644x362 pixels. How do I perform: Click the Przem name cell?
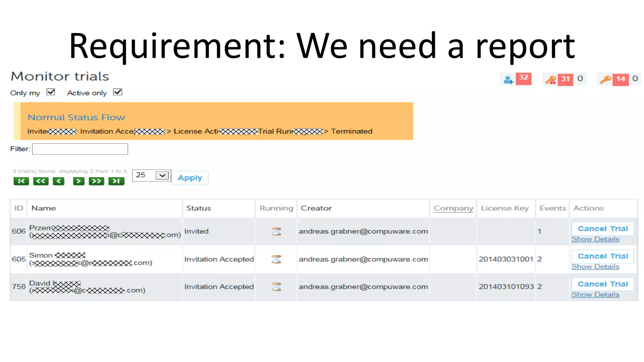click(x=105, y=232)
